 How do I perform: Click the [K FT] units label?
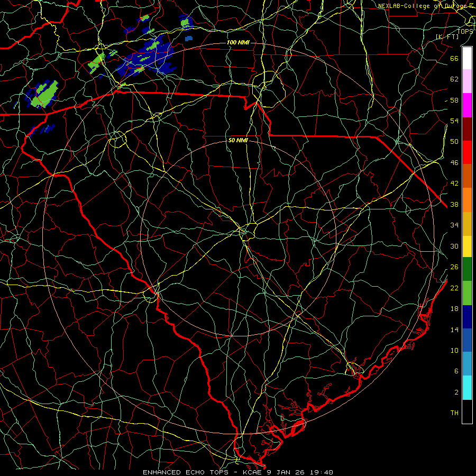(x=447, y=37)
